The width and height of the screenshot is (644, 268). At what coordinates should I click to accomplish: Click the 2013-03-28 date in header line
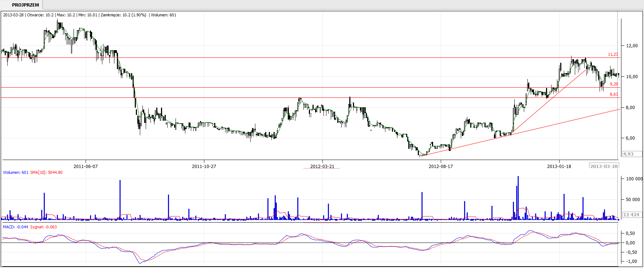[13, 15]
